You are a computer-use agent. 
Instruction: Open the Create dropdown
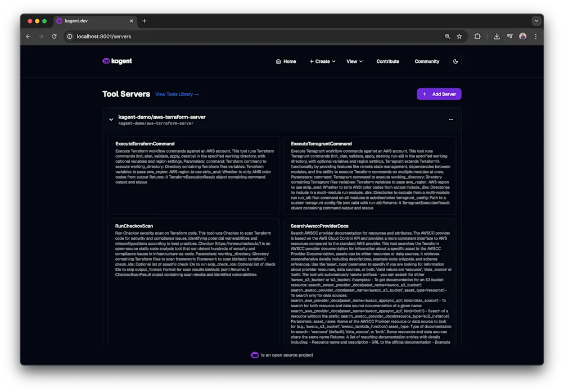pyautogui.click(x=322, y=61)
